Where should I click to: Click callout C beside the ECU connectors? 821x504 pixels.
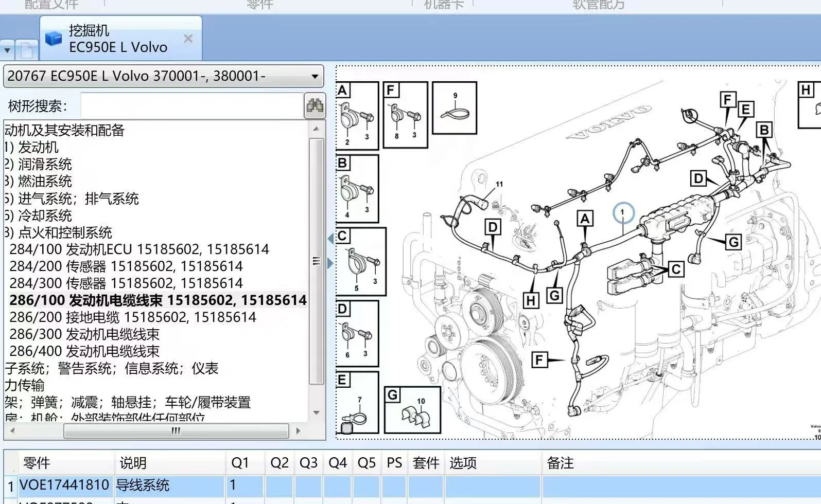pos(676,269)
